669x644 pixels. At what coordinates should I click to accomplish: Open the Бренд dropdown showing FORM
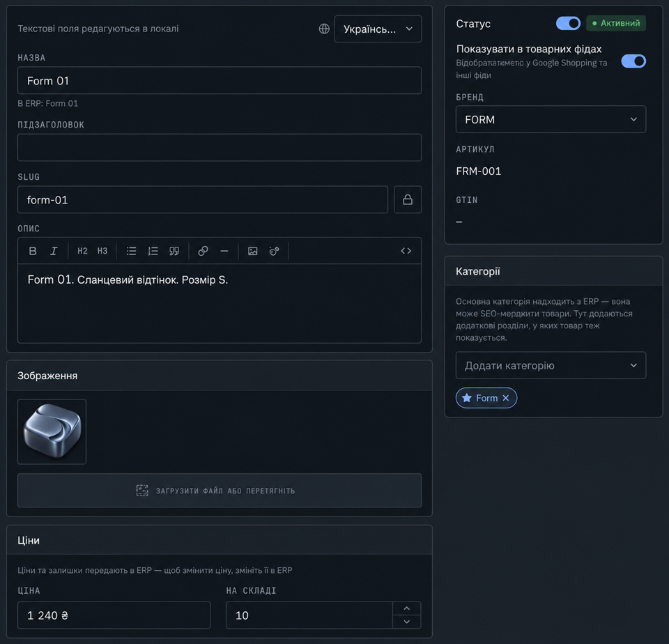click(x=551, y=119)
